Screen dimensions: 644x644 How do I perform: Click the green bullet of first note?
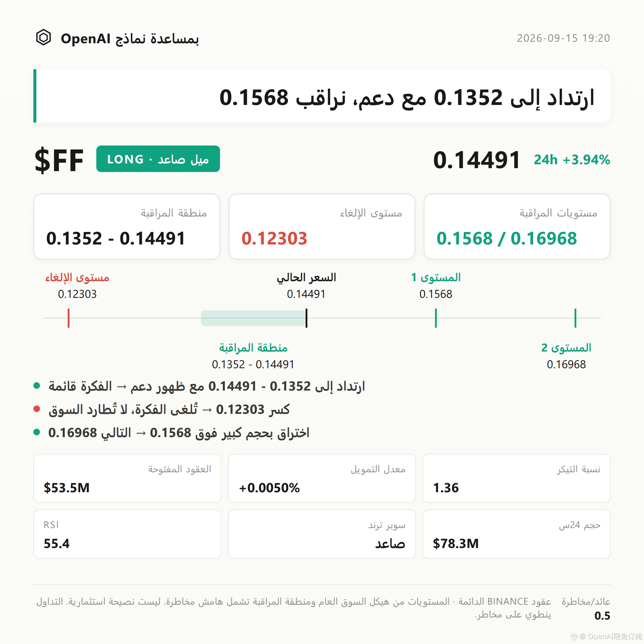[37, 386]
